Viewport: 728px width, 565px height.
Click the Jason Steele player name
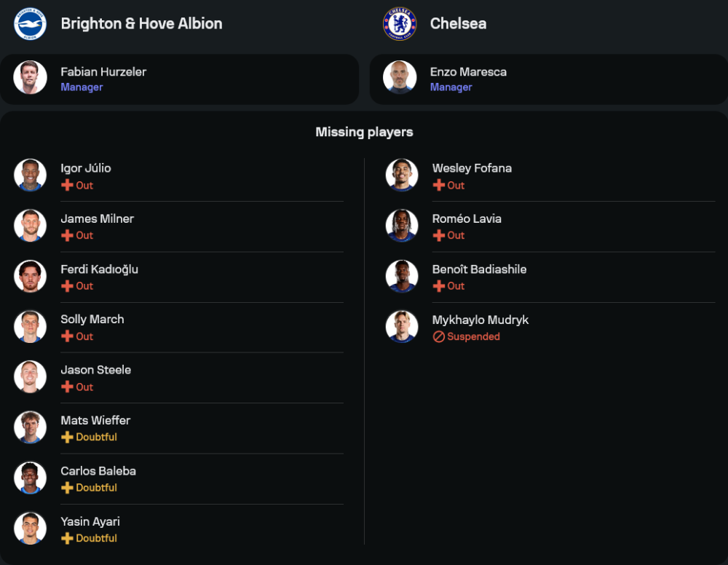pos(95,370)
